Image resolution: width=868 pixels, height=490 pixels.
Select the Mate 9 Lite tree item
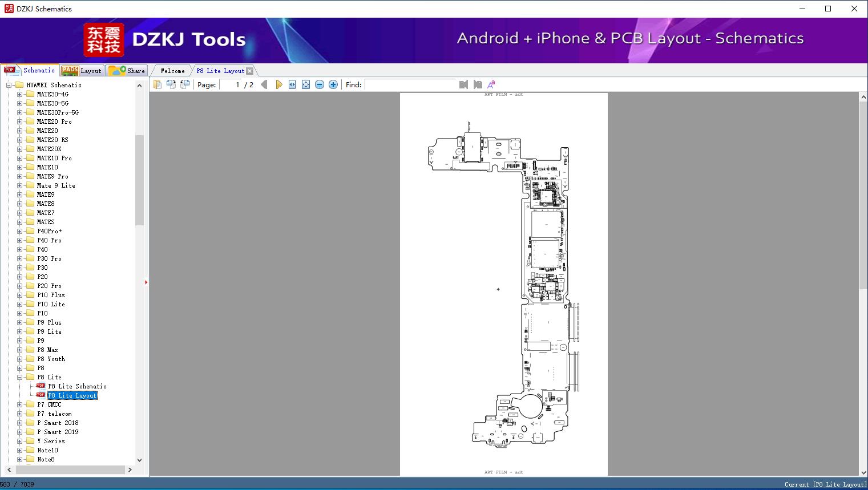56,185
